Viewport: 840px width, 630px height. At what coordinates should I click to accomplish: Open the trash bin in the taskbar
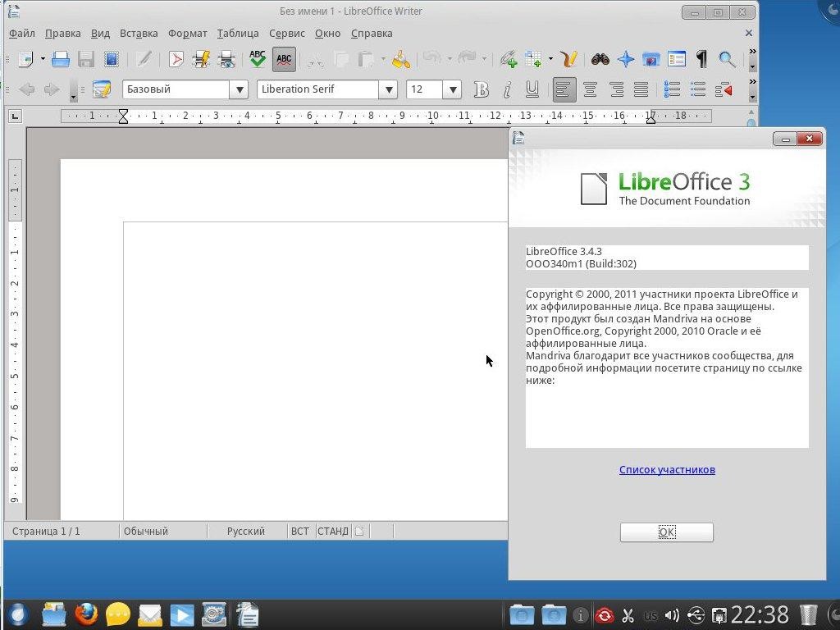(808, 614)
